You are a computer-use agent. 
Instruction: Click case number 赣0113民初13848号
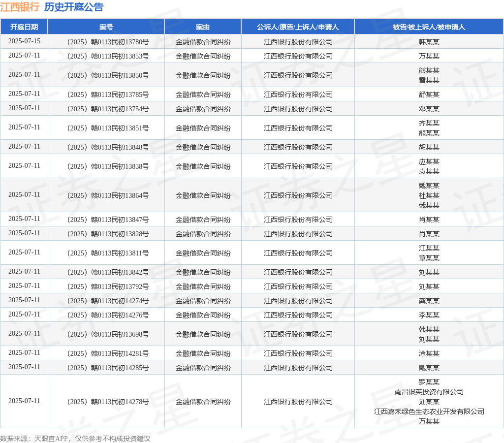108,147
